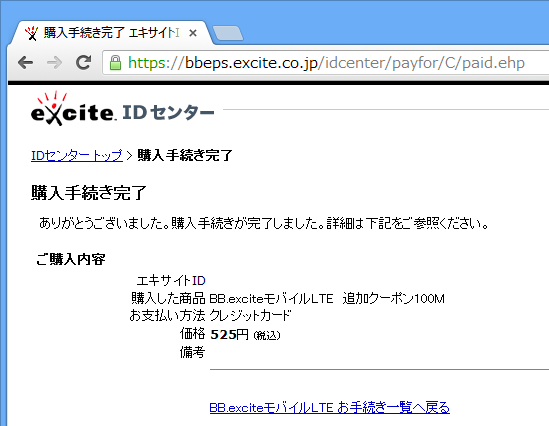Click the excite favicon on the tab
Screen dimensions: 549x426
[32, 33]
